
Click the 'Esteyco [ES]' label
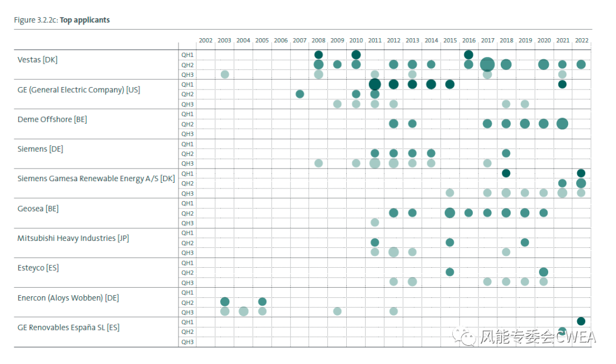(x=38, y=268)
